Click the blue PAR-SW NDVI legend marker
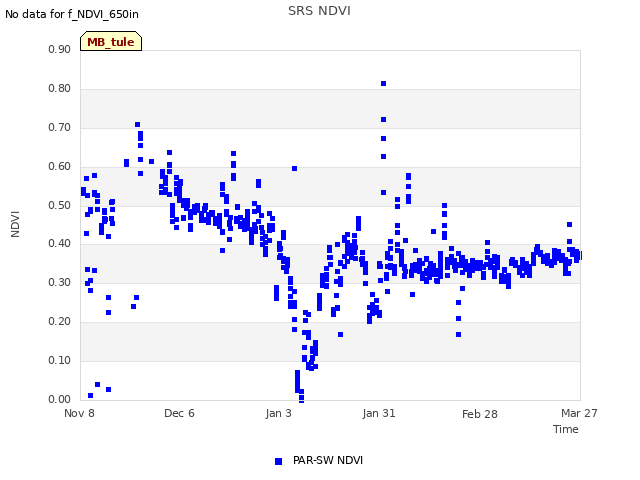This screenshot has width=640, height=480. 278,461
